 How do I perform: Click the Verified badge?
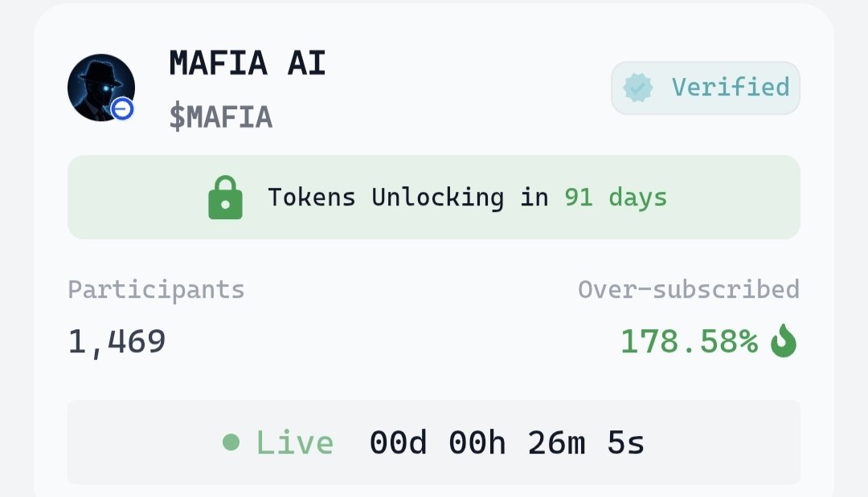pos(706,88)
